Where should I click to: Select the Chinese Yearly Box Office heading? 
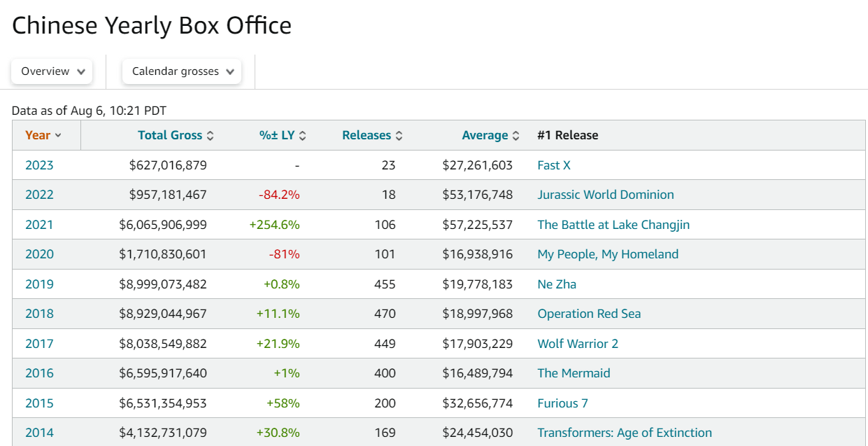pyautogui.click(x=152, y=26)
